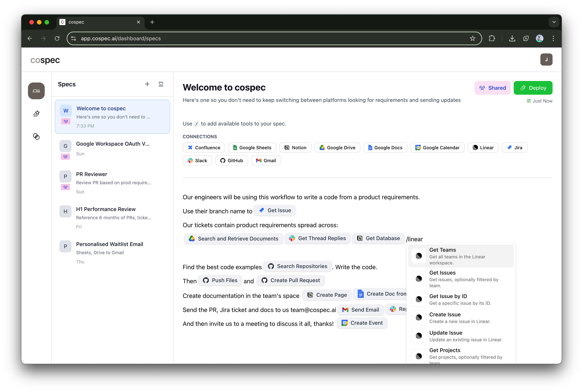The height and width of the screenshot is (392, 583).
Task: Click the Notion Get Database chip
Action: click(x=378, y=238)
